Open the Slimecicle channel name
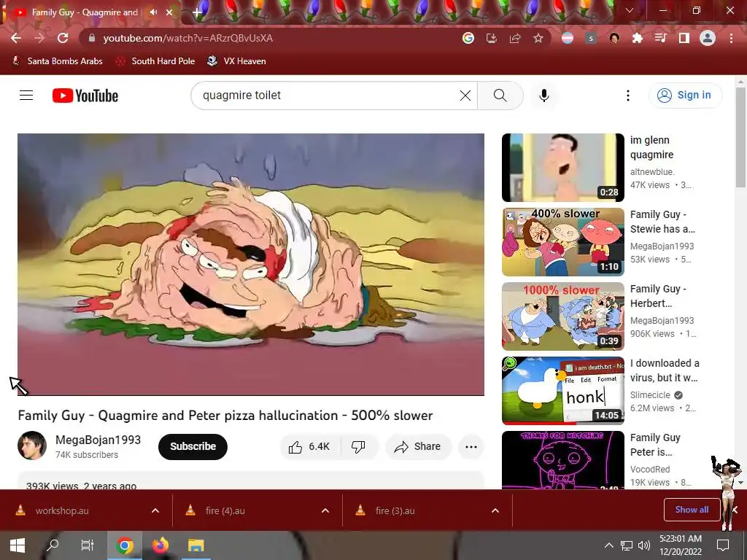The height and width of the screenshot is (560, 747). [650, 395]
